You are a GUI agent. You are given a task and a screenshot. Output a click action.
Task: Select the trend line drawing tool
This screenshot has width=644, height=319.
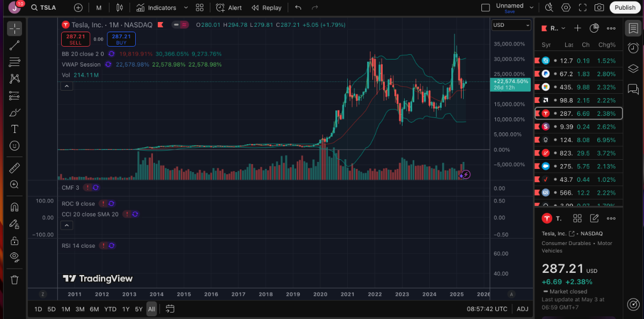tap(14, 46)
